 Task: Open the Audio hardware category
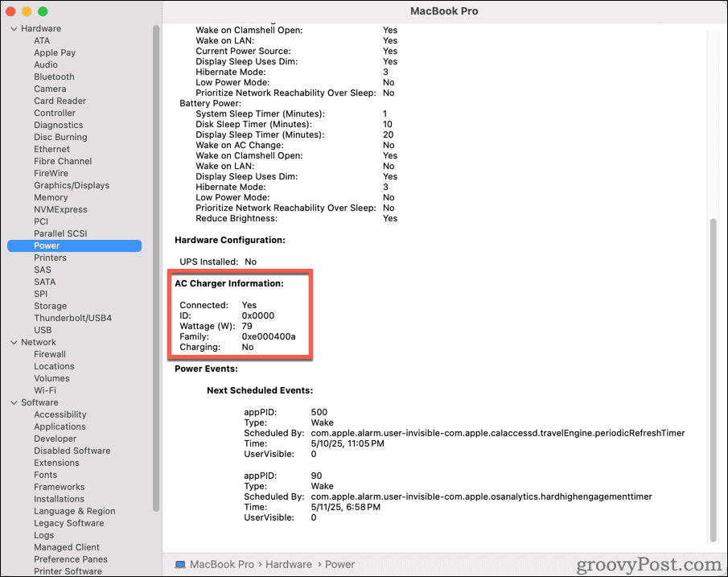click(x=46, y=65)
